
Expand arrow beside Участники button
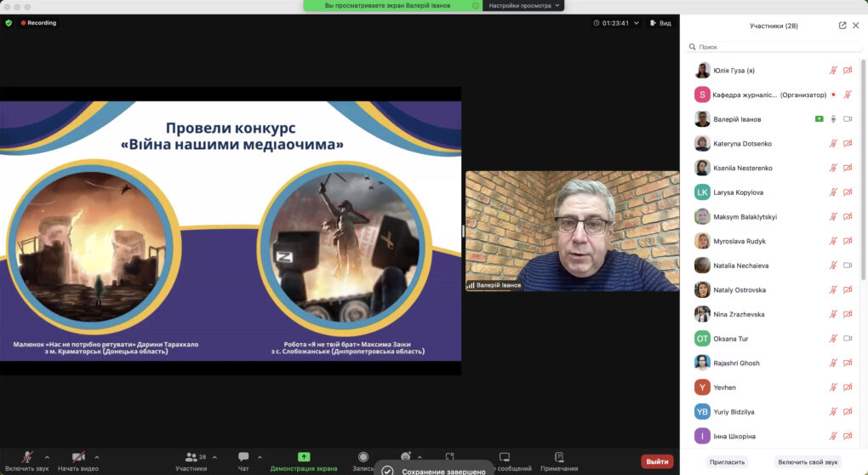click(214, 457)
